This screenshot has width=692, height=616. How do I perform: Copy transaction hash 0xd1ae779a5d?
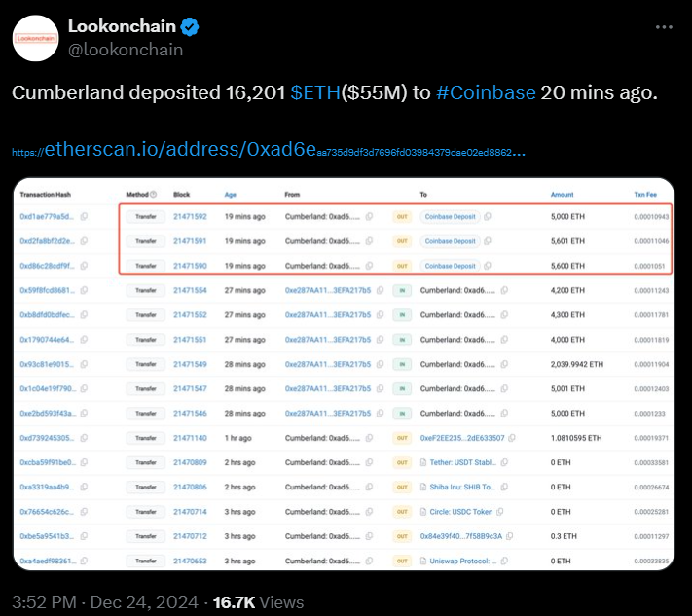tap(84, 216)
